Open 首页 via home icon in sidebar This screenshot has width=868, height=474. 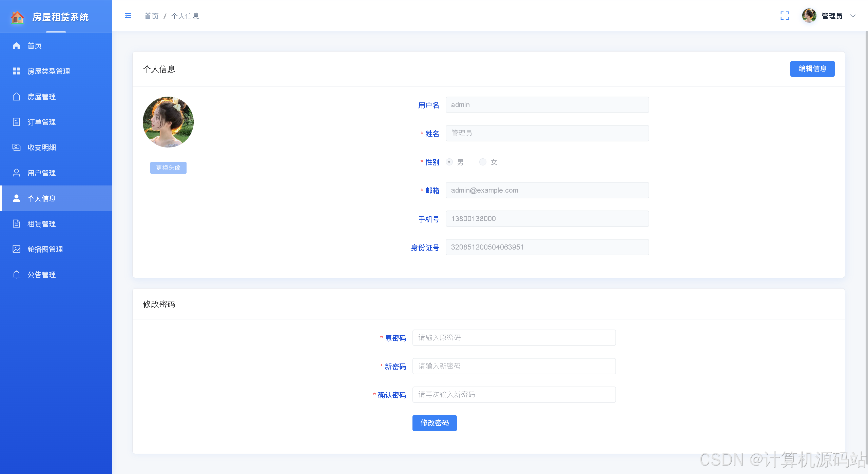coord(16,46)
